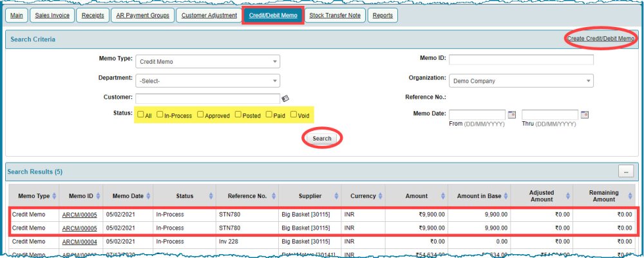Click the Search button
This screenshot has width=644, height=258.
[321, 139]
